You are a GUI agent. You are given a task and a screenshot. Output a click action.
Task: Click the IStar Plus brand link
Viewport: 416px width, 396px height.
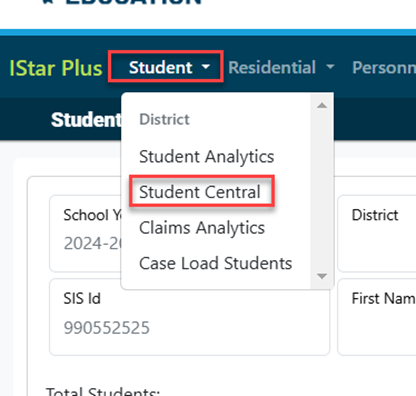56,68
